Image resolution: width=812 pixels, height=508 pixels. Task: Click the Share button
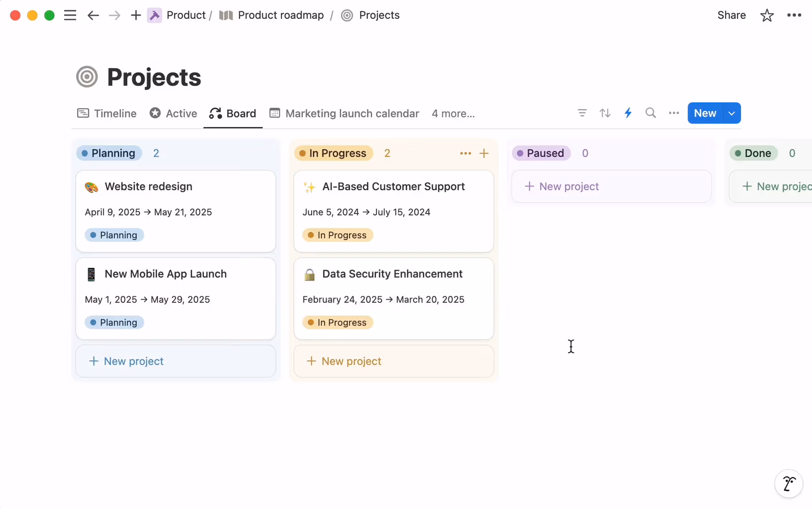[x=731, y=15]
